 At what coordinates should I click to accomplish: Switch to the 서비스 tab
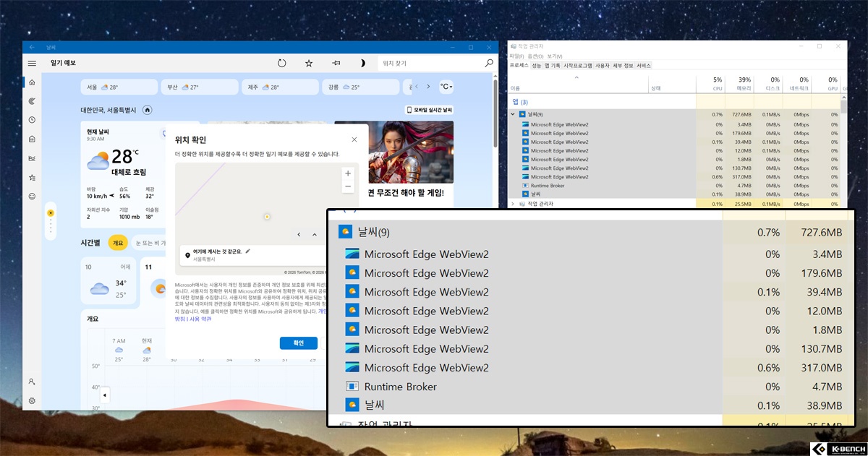644,65
